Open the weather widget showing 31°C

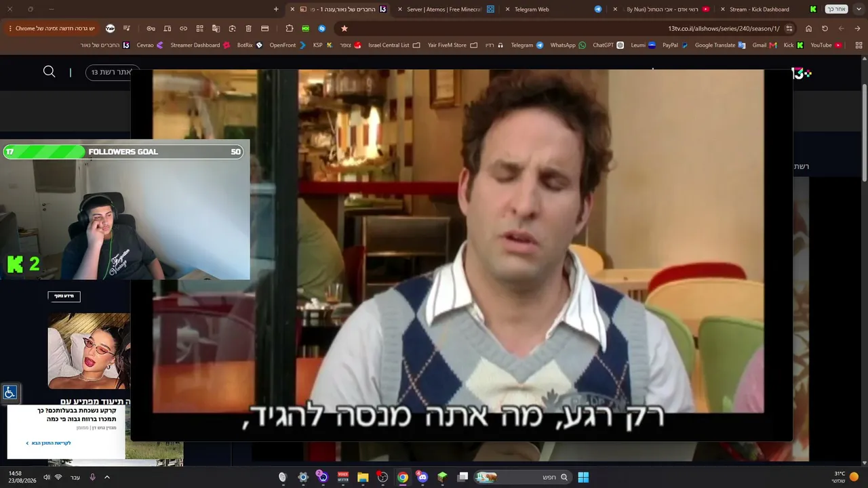tap(844, 477)
